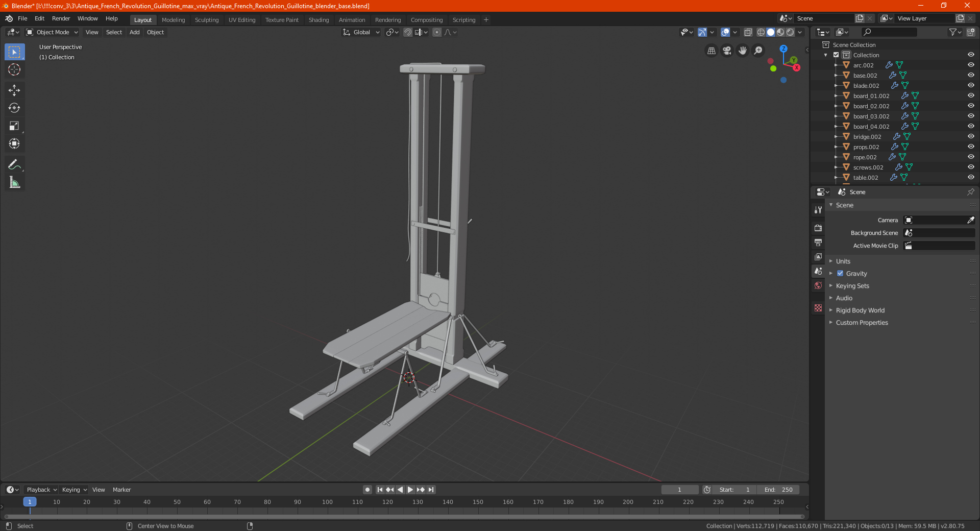This screenshot has width=980, height=531.
Task: Expand Custom Properties panel
Action: [862, 322]
